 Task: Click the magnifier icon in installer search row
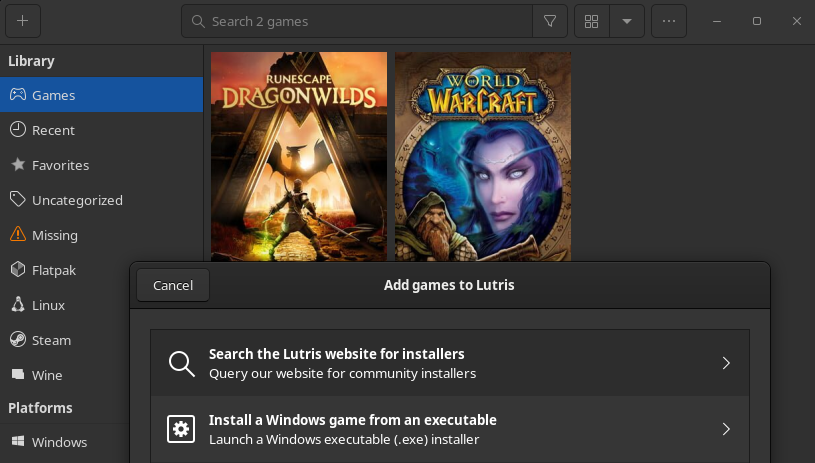click(x=181, y=363)
